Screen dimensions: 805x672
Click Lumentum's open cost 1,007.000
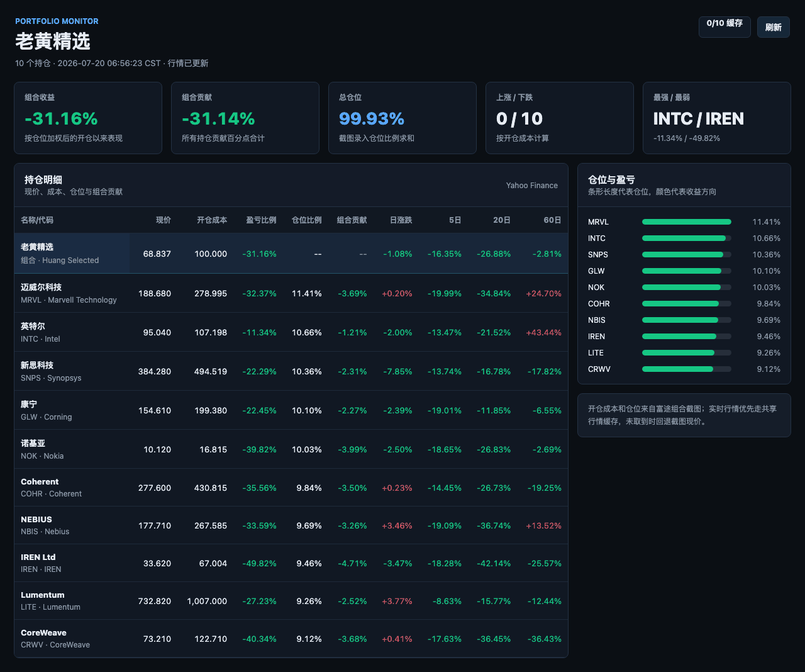point(207,602)
